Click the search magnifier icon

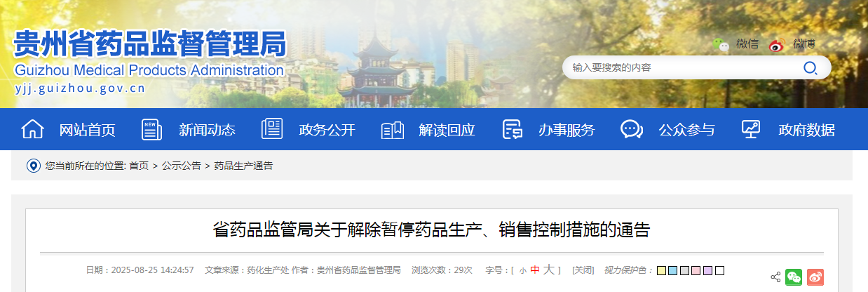810,67
